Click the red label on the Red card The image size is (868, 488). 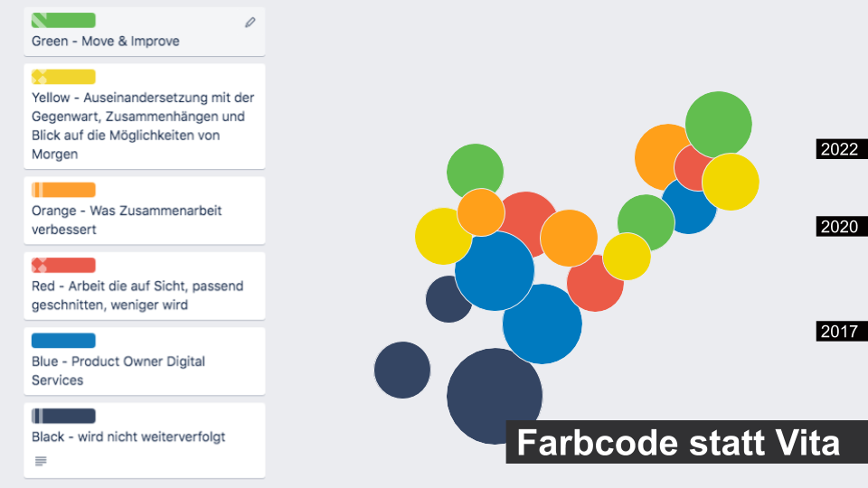click(63, 265)
